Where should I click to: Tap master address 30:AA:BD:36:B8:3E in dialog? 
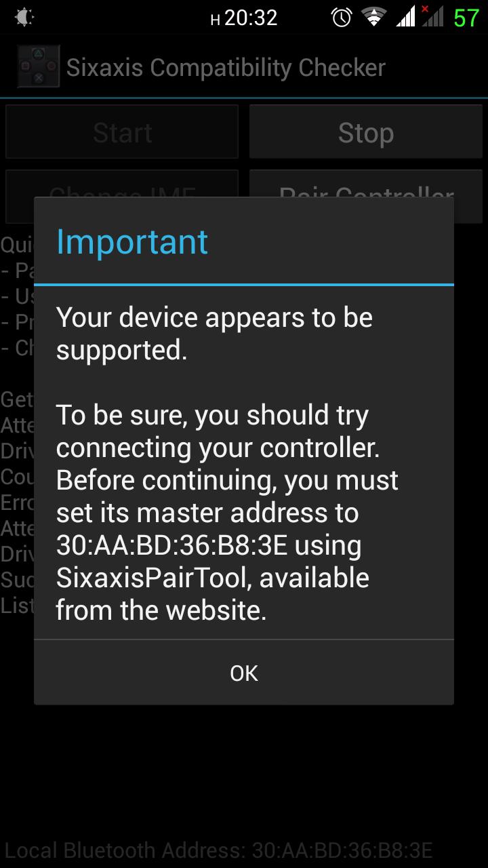click(209, 545)
